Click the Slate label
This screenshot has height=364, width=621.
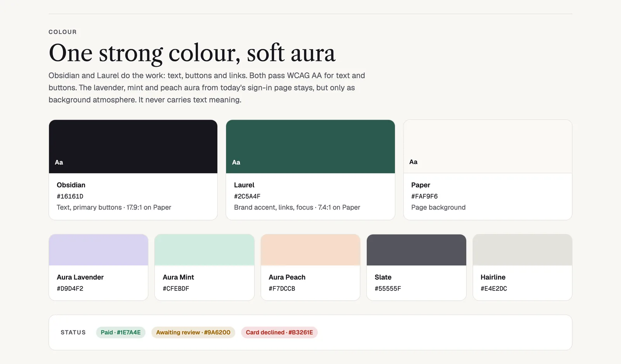[x=383, y=277]
